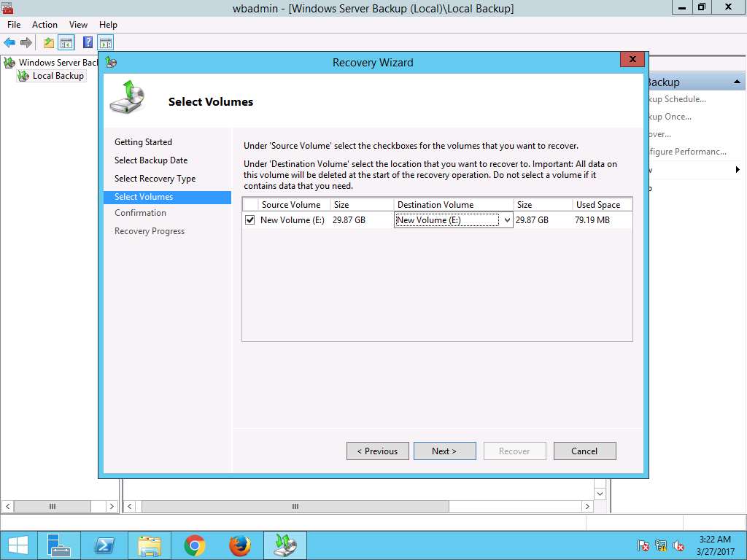Expand the View submenu arrow in Actions pane

[x=738, y=169]
